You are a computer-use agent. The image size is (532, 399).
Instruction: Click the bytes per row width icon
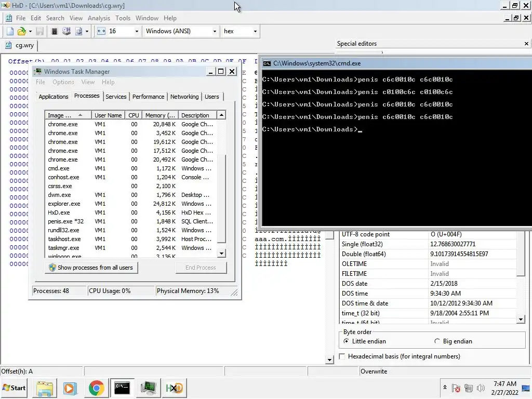[101, 31]
